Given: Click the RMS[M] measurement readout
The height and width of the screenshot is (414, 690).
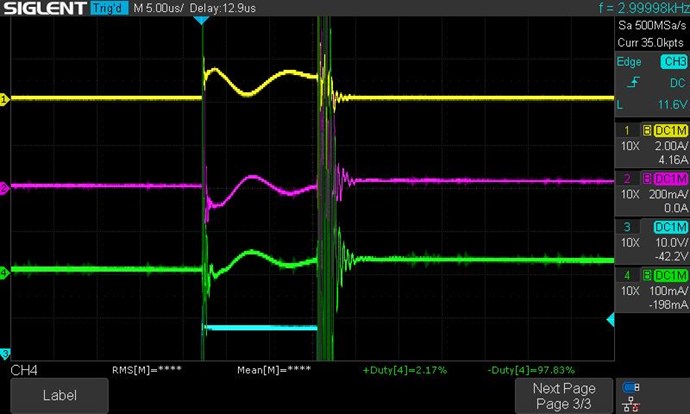Looking at the screenshot, I should point(147,370).
